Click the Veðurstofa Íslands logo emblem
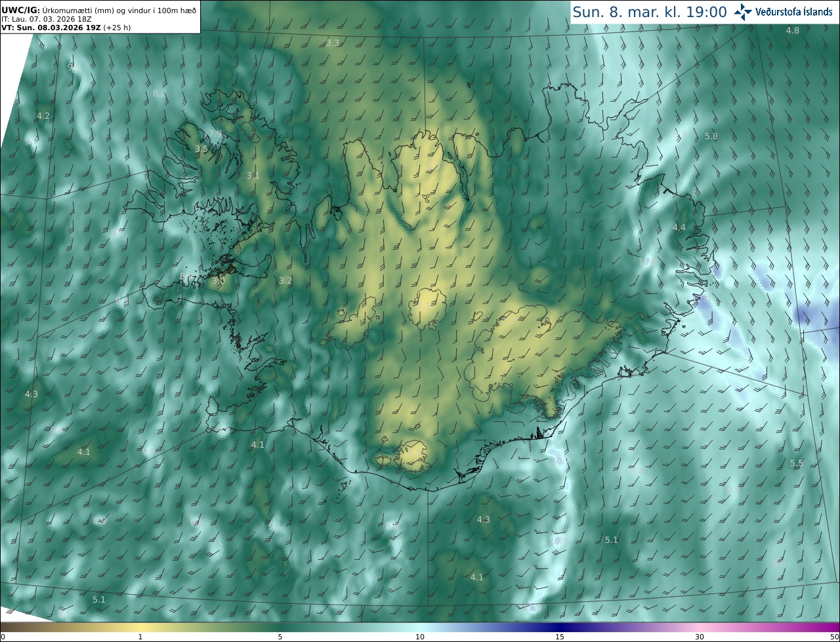This screenshot has width=840, height=642. tap(743, 12)
